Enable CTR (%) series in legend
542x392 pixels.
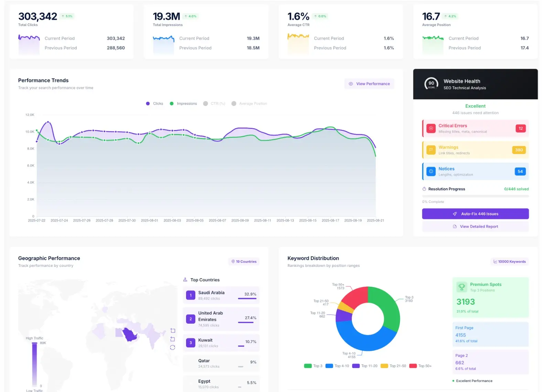pos(214,104)
